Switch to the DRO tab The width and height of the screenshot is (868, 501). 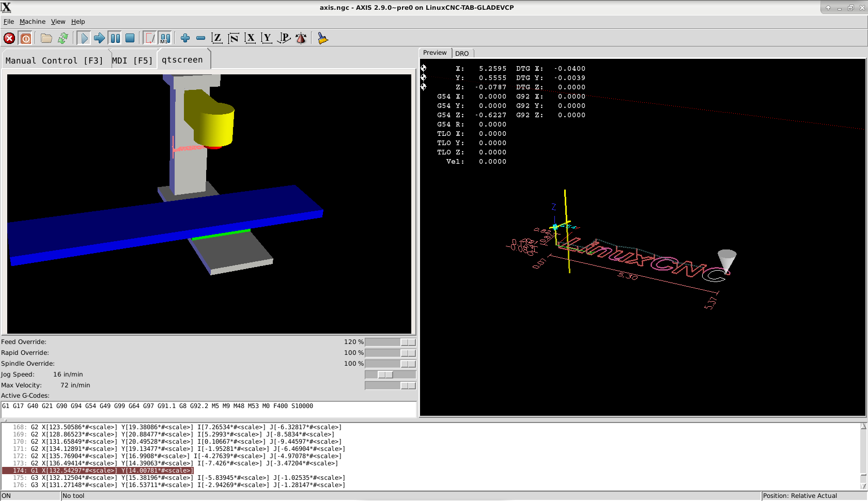462,54
